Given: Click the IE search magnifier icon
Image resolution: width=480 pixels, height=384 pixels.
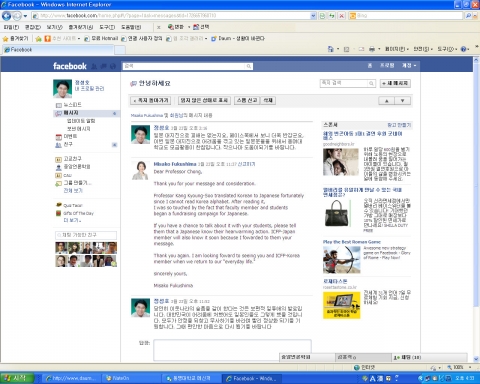Looking at the screenshot, I should 468,16.
